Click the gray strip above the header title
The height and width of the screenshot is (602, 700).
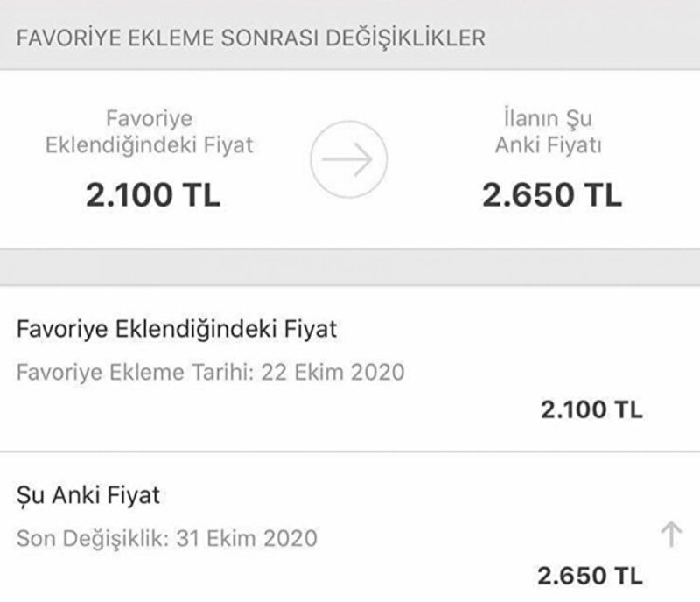tap(350, 7)
